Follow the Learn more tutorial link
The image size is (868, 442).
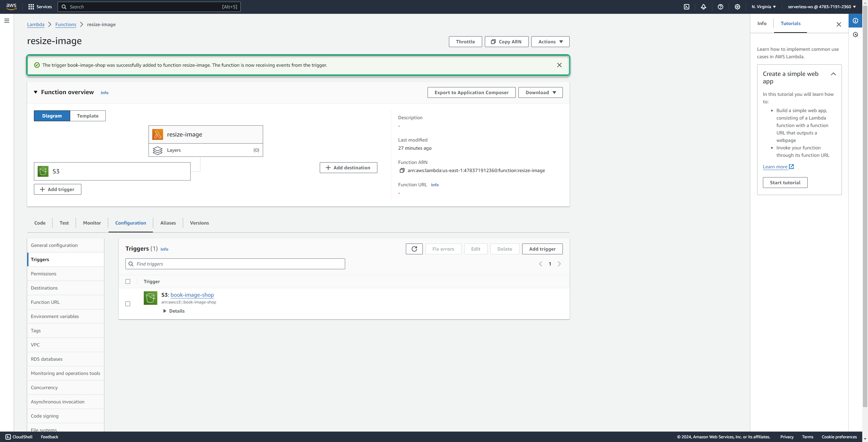coord(778,167)
